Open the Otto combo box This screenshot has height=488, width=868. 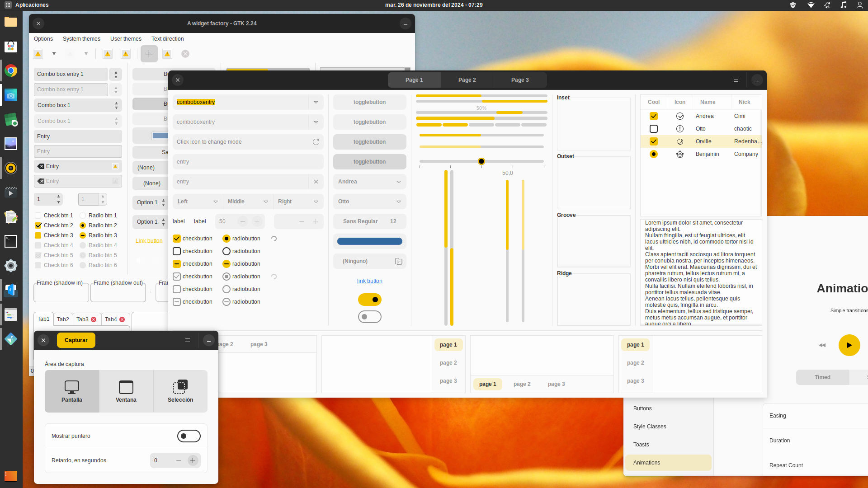click(370, 202)
